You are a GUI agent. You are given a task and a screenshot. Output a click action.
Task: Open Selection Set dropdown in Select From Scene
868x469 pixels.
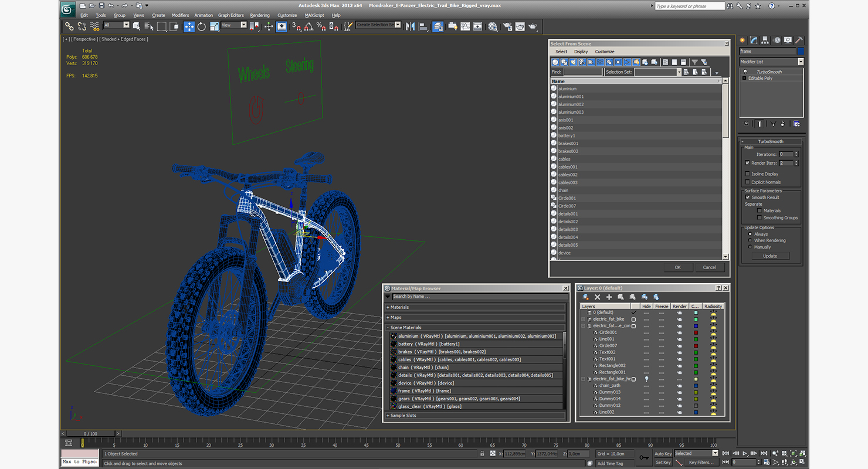click(x=657, y=72)
